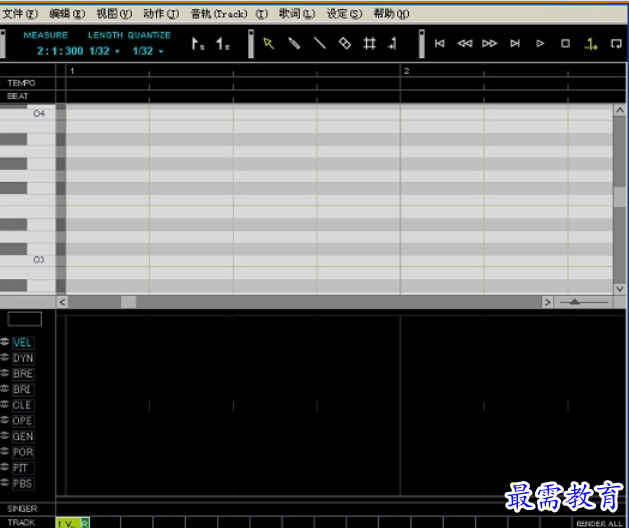Toggle eye icon beside DYN

pos(5,357)
